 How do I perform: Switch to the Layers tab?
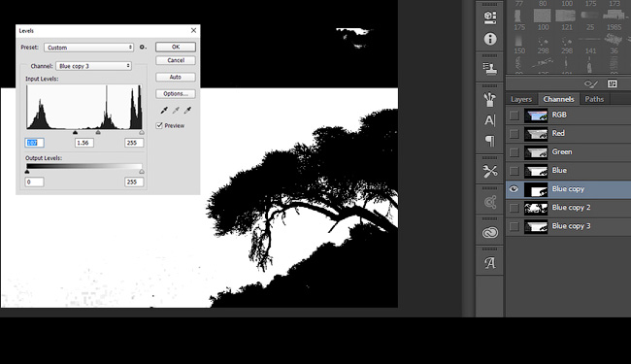pos(521,99)
